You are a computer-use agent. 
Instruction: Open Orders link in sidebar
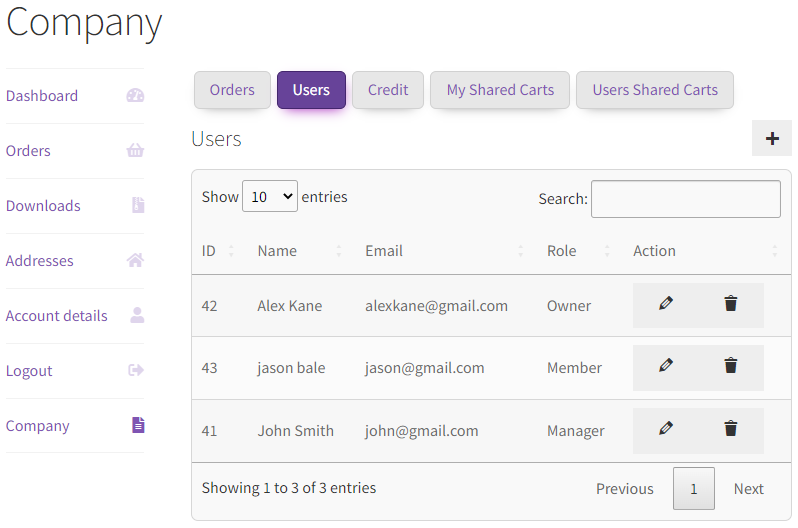(28, 151)
